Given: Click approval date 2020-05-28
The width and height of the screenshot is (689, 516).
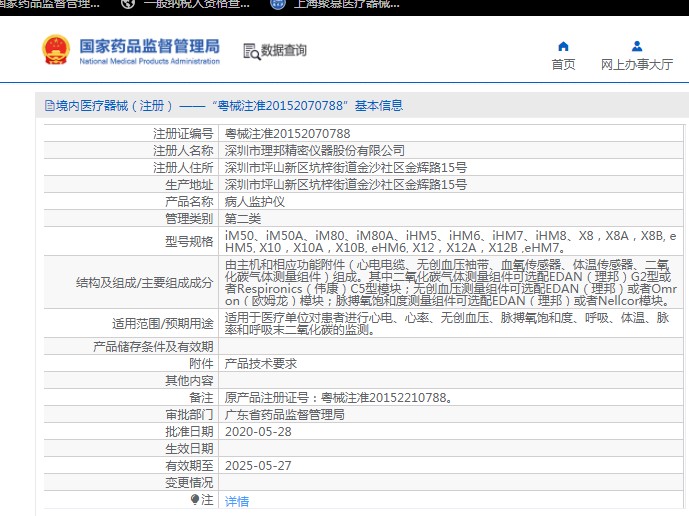Looking at the screenshot, I should 258,432.
